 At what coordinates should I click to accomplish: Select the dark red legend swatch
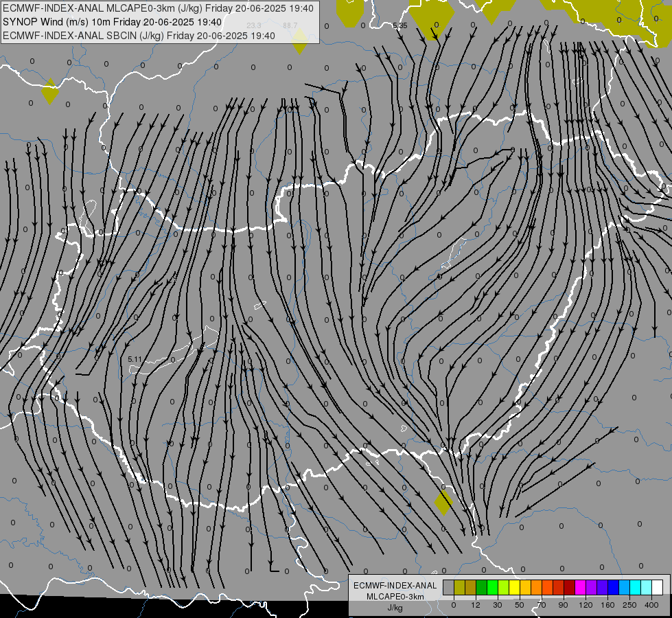pos(569,587)
